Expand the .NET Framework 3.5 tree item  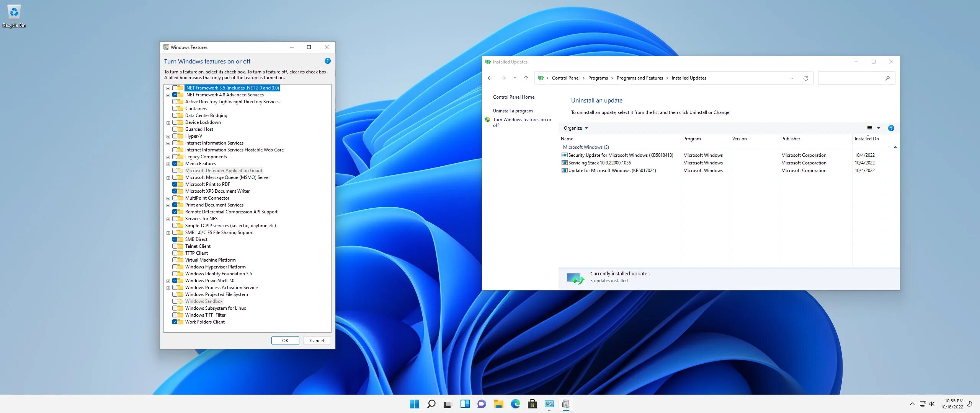[x=168, y=87]
